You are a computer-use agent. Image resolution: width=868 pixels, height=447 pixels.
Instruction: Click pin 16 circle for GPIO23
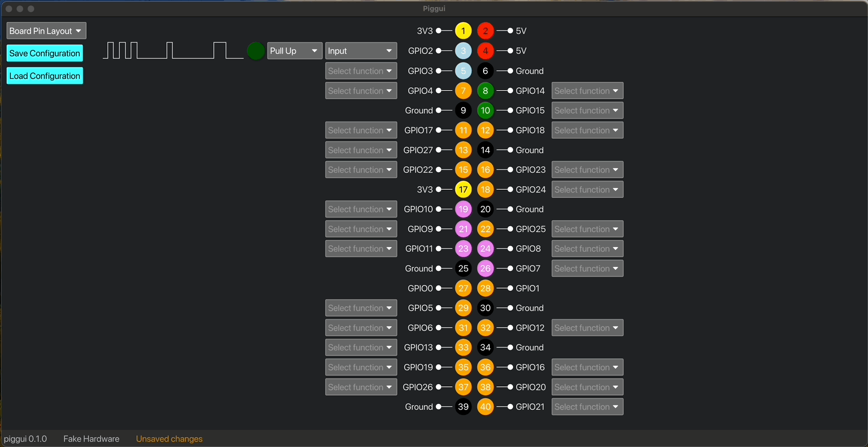[485, 169]
